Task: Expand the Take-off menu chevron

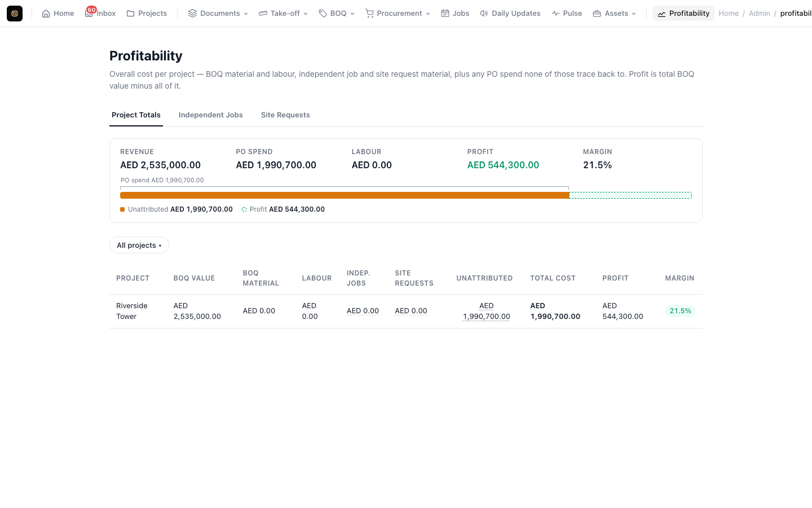Action: click(306, 14)
